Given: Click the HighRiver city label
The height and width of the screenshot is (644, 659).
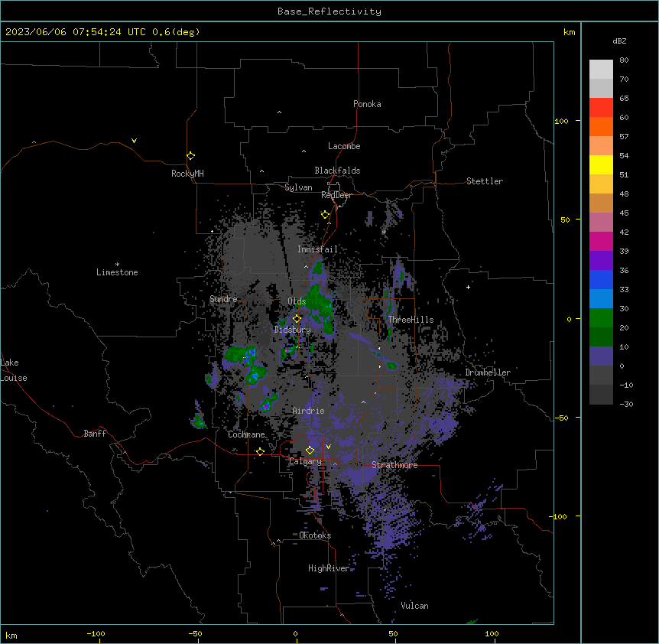Looking at the screenshot, I should point(329,568).
